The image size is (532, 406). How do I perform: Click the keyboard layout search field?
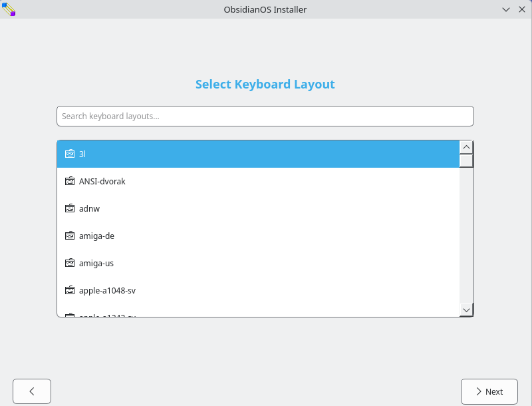click(265, 116)
